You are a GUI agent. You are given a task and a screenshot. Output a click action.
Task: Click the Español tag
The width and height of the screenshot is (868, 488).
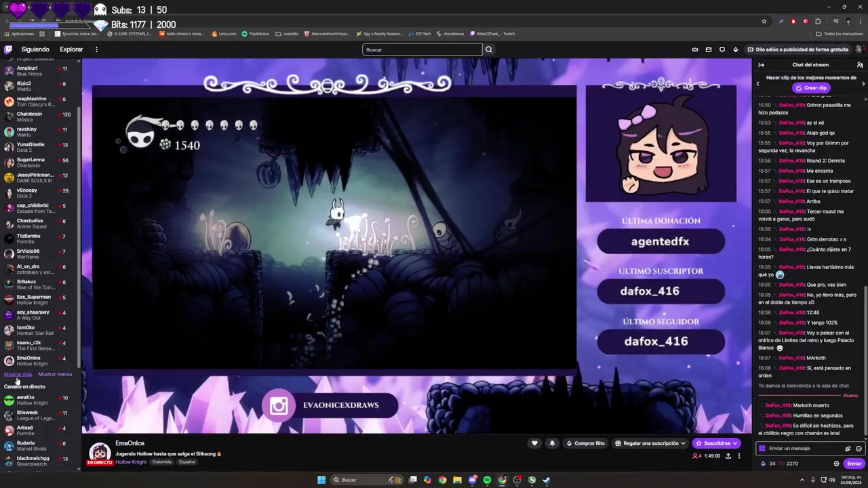click(x=187, y=462)
